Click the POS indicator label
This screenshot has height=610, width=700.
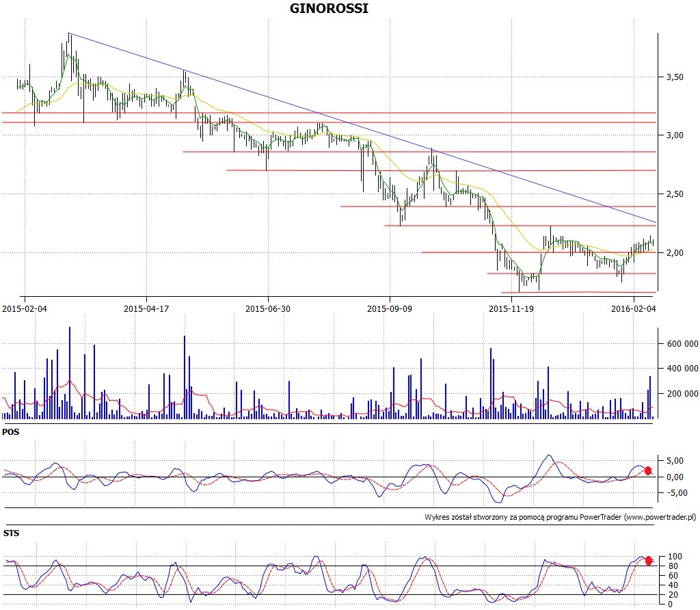tap(11, 432)
